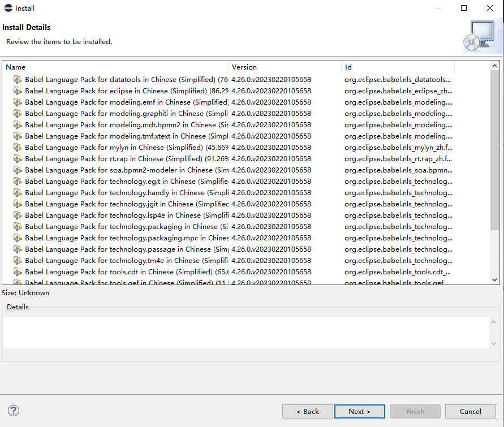The height and width of the screenshot is (427, 504).
Task: Click the soa.bpmn2-modeler pack icon
Action: pyautogui.click(x=18, y=170)
